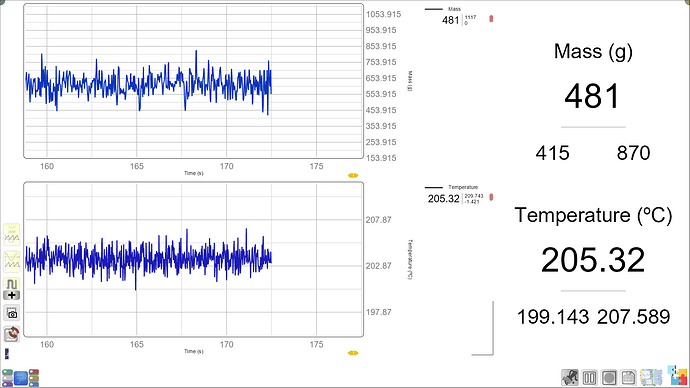690x388 pixels.
Task: Click the 175 time tick under the Temperature chart
Action: coord(316,344)
